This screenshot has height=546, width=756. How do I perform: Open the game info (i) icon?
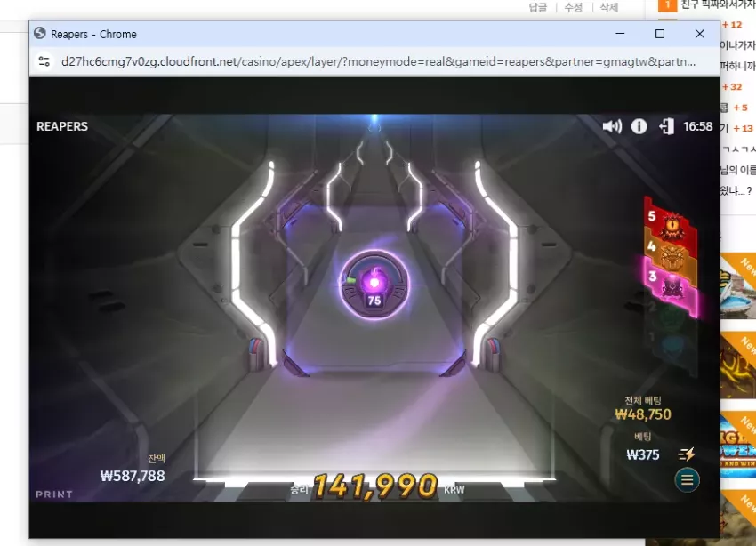coord(639,127)
